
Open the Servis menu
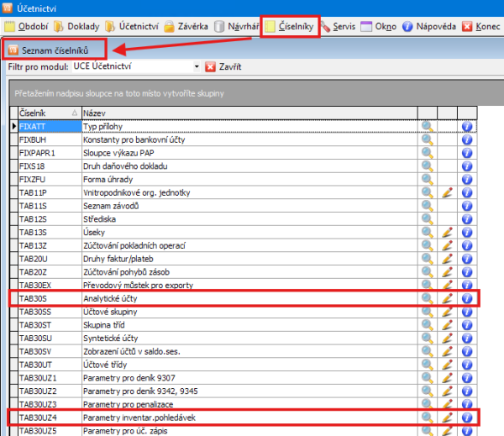[x=337, y=27]
